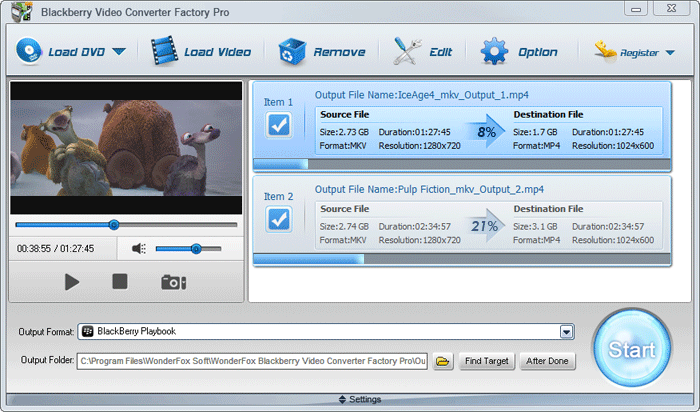Click Item 2 source Size:2.74 GB
Screen dimensions: 700x412
point(344,227)
